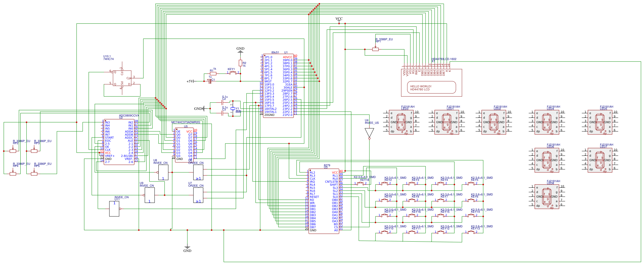Click the VCC power label at top
The width and height of the screenshot is (644, 265).
pyautogui.click(x=339, y=19)
